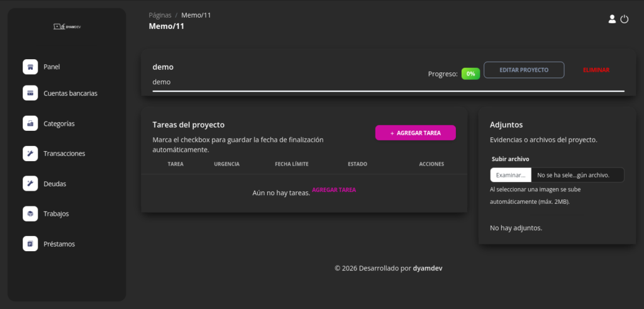Click the pink AGREGAR TAREA button
This screenshot has height=309, width=644.
click(415, 133)
